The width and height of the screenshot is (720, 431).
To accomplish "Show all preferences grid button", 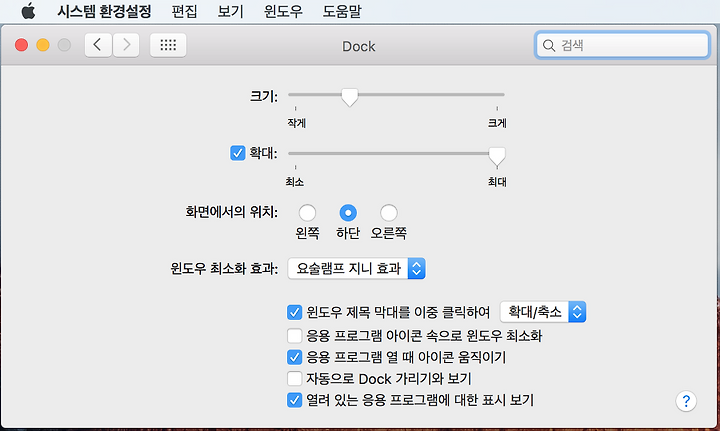I will [x=168, y=45].
